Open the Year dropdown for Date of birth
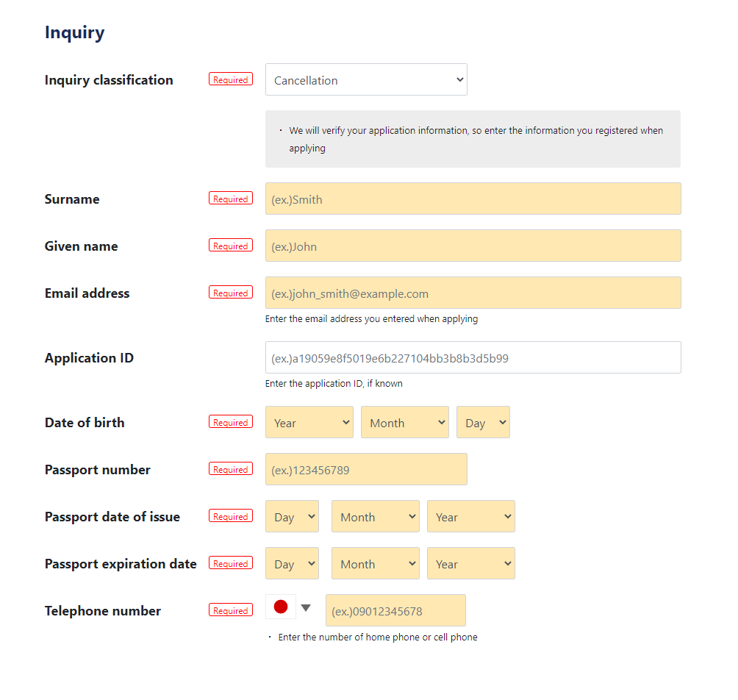Viewport: 738px width, 700px height. coord(309,422)
